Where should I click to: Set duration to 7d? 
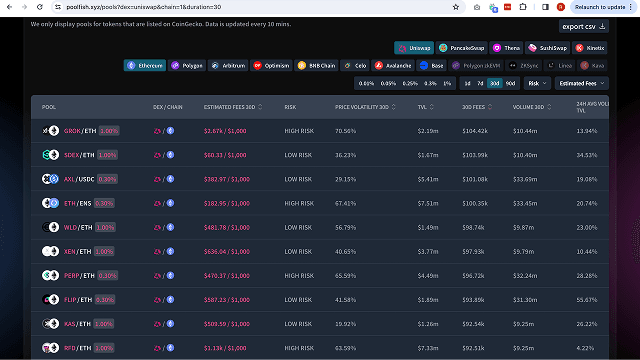tap(480, 83)
